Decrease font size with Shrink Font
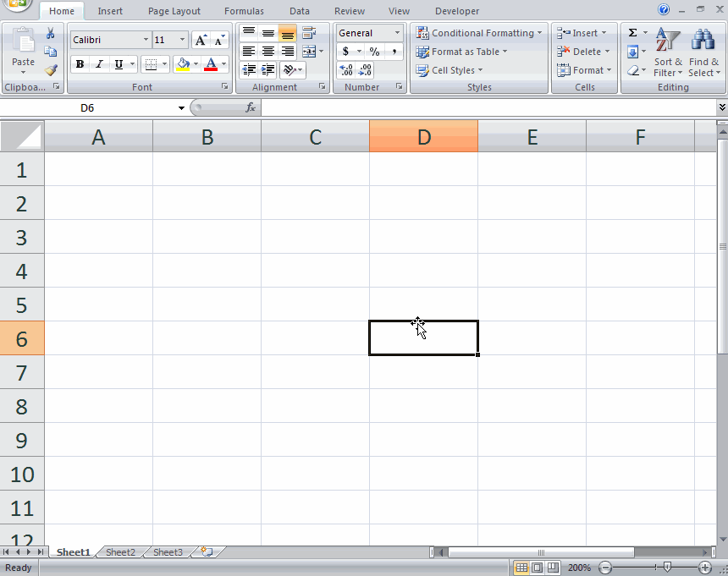Image resolution: width=728 pixels, height=576 pixels. coord(219,40)
